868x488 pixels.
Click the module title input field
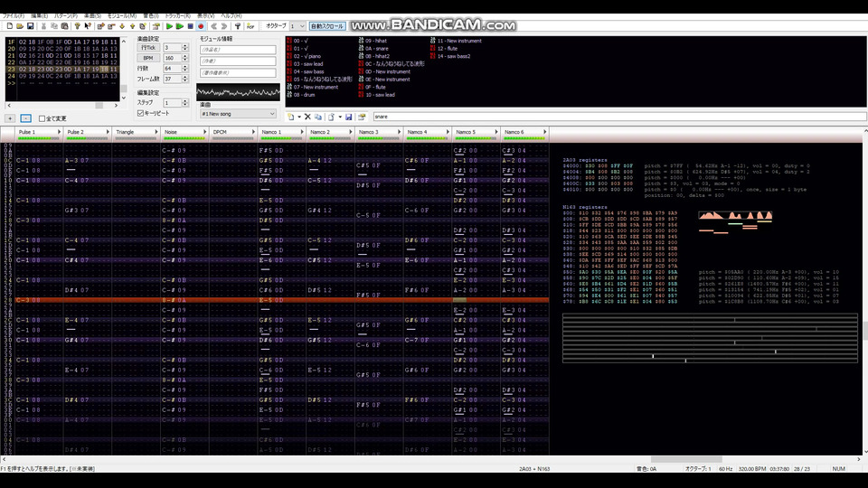pyautogui.click(x=238, y=50)
